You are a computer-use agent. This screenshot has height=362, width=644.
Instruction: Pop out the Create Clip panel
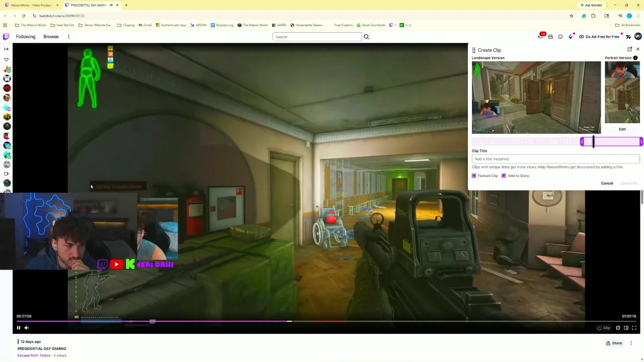click(x=630, y=49)
